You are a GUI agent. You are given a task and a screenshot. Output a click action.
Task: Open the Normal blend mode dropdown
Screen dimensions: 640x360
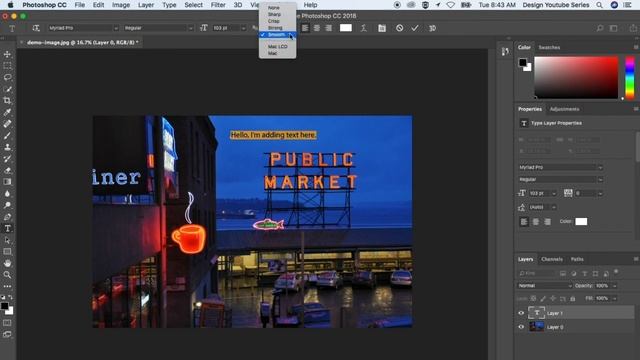coord(544,286)
